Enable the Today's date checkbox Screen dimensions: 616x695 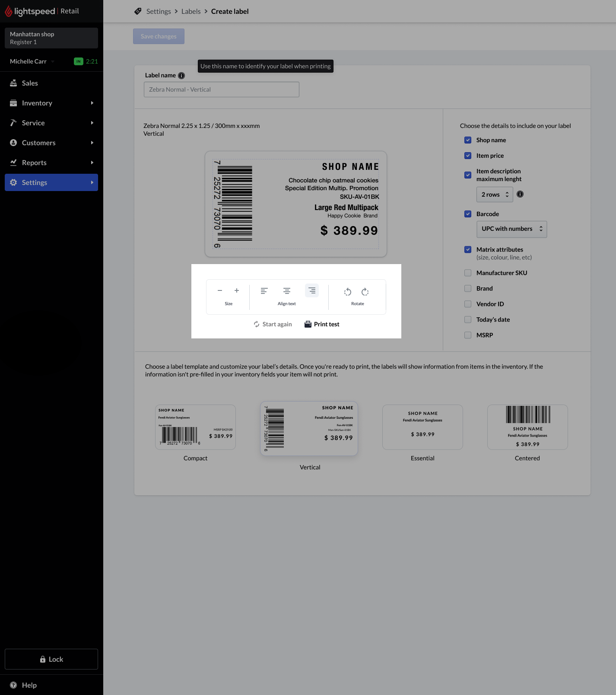coord(468,319)
